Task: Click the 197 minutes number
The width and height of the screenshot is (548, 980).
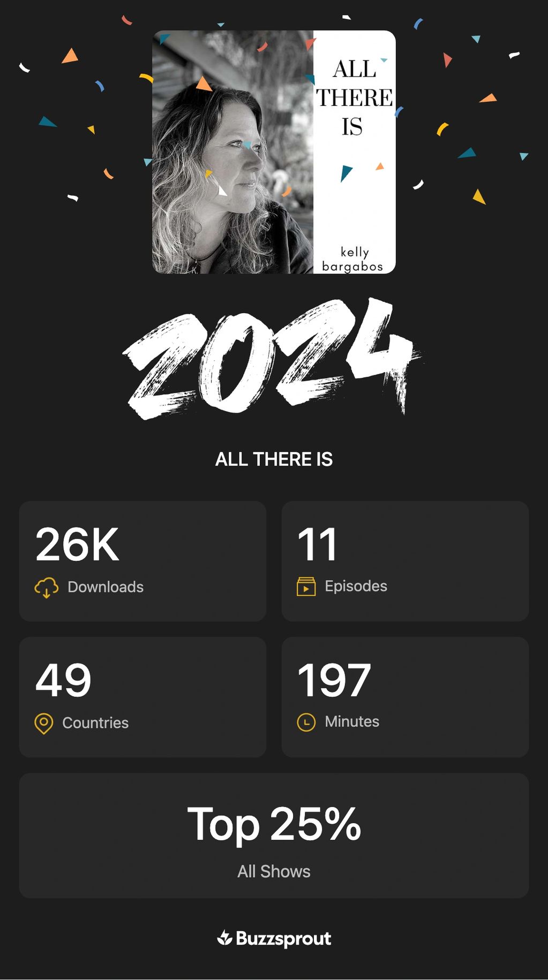Action: 334,680
